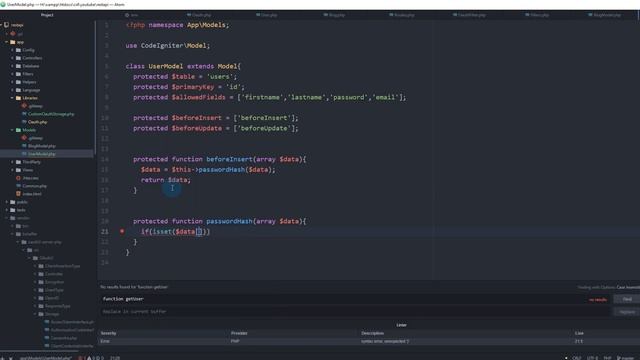Click the restapi project root icon
Screen dimensions: 640x360
(6, 25)
